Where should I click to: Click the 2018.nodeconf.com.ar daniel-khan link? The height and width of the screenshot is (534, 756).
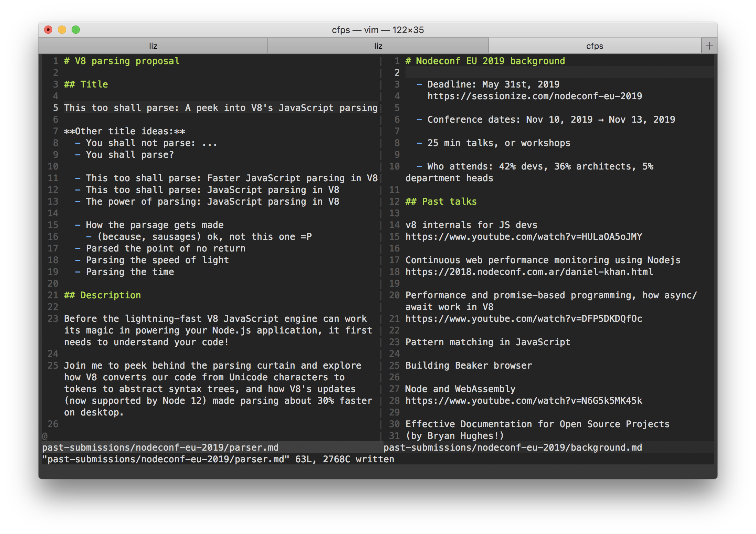click(529, 272)
